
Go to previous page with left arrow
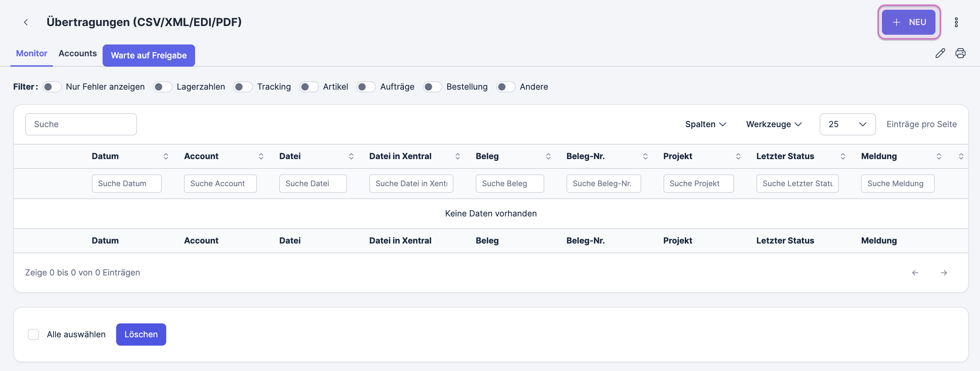[915, 273]
